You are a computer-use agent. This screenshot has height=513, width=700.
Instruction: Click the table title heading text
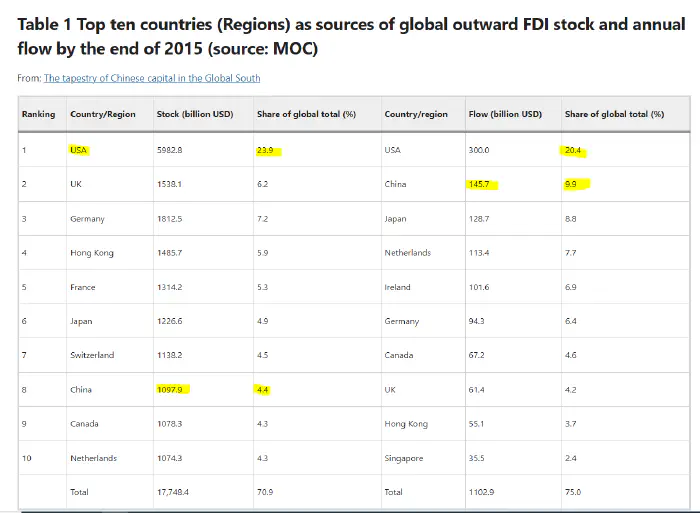click(351, 37)
